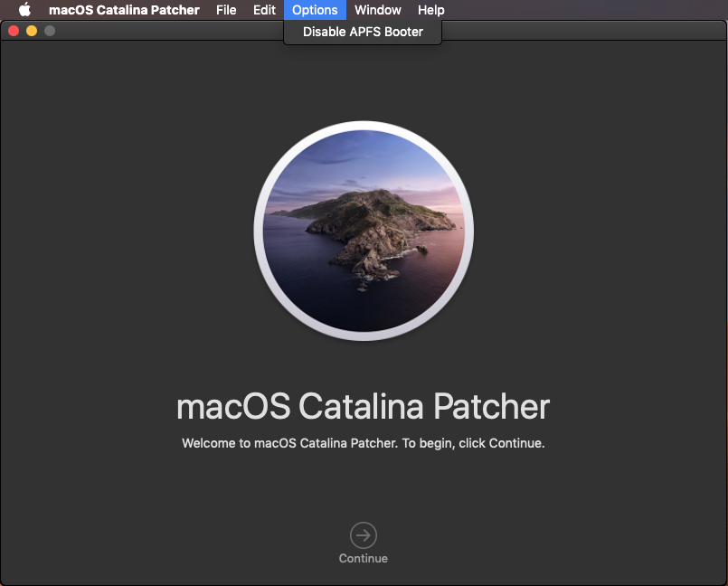Select Disable APFS Booter
The image size is (728, 586).
363,32
